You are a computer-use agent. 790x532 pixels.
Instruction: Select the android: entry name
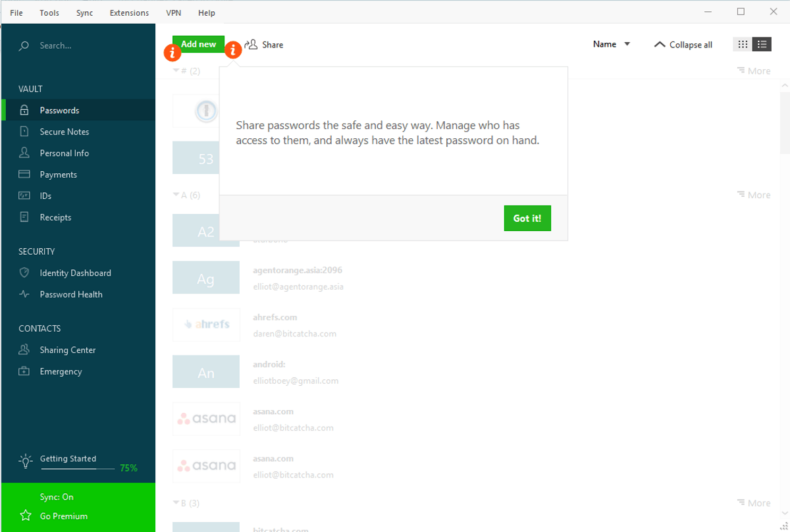pyautogui.click(x=269, y=364)
